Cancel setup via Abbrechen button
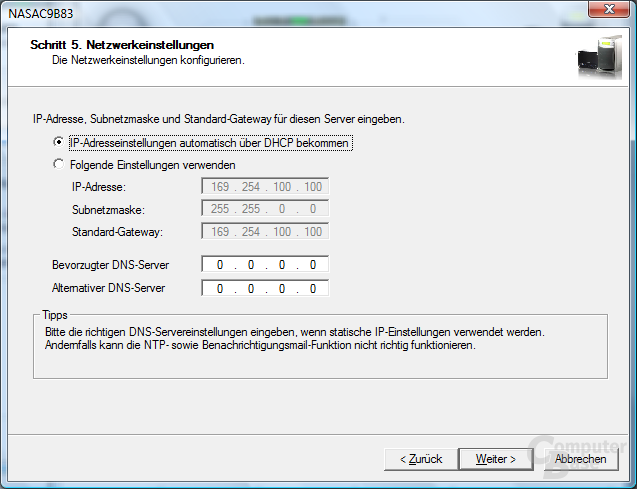This screenshot has height=489, width=637. 581,459
